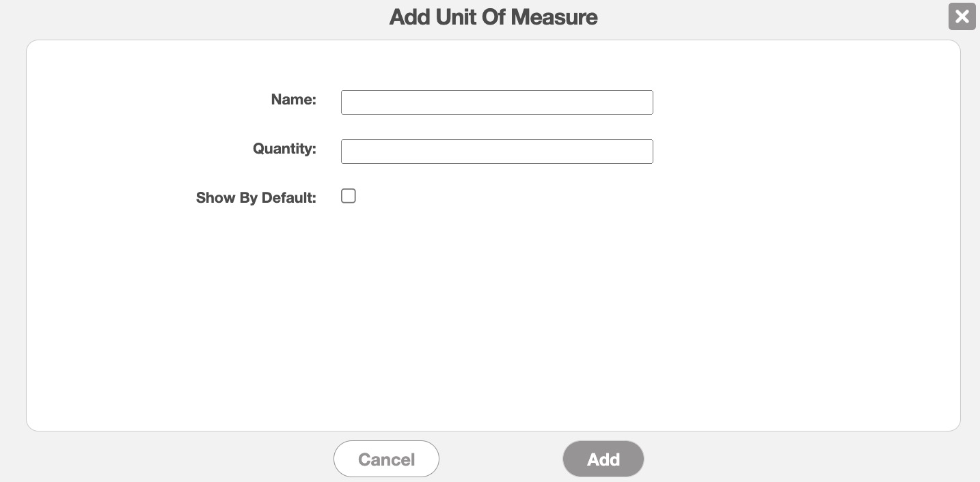Click into the Name text field
The width and height of the screenshot is (980, 482).
497,102
